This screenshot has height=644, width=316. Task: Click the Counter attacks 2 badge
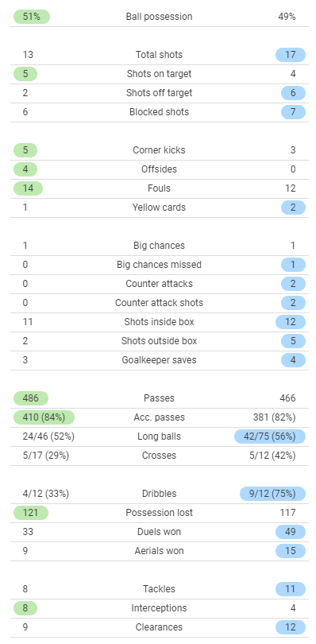click(294, 284)
